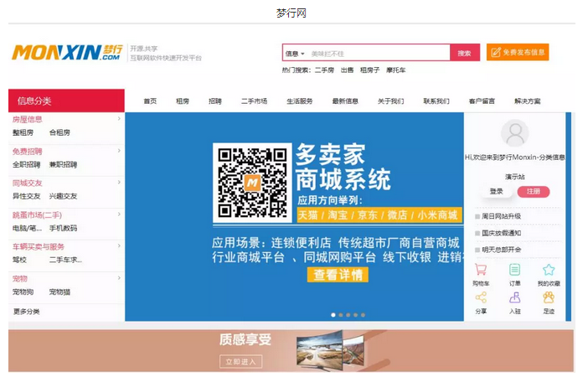Open the 二手市场 nav tab
The image size is (588, 382).
click(x=255, y=101)
